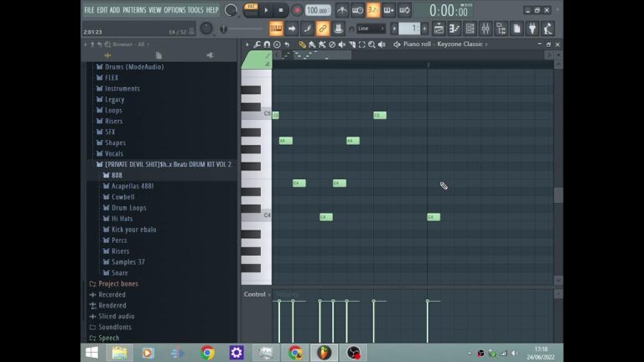Image resolution: width=644 pixels, height=362 pixels.
Task: Enable the metronome icon
Action: coord(342,10)
